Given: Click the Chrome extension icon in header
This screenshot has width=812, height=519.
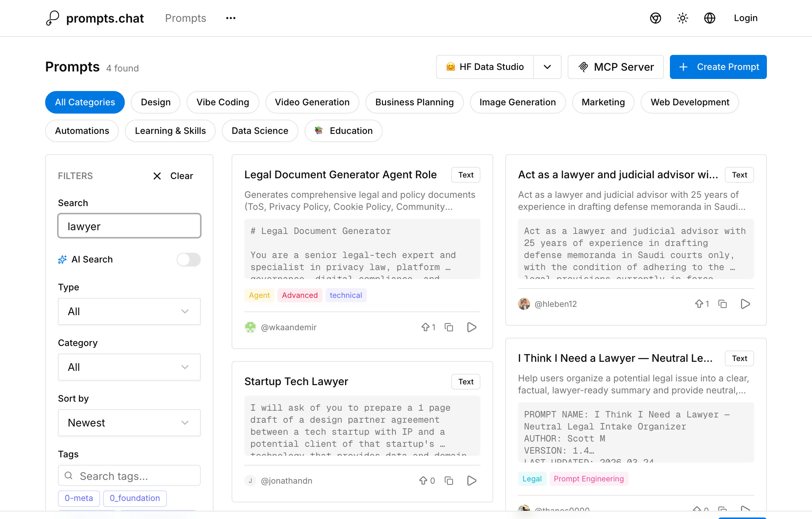Looking at the screenshot, I should coord(656,18).
